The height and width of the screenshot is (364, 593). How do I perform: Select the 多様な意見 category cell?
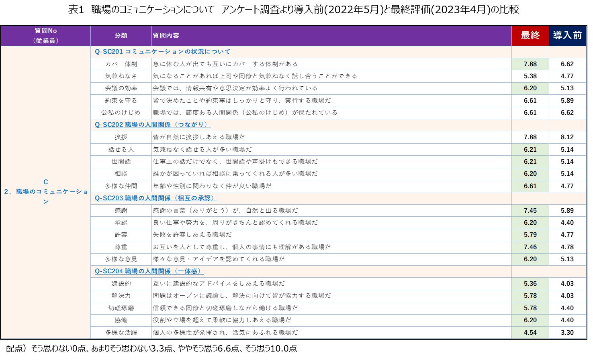pyautogui.click(x=121, y=259)
